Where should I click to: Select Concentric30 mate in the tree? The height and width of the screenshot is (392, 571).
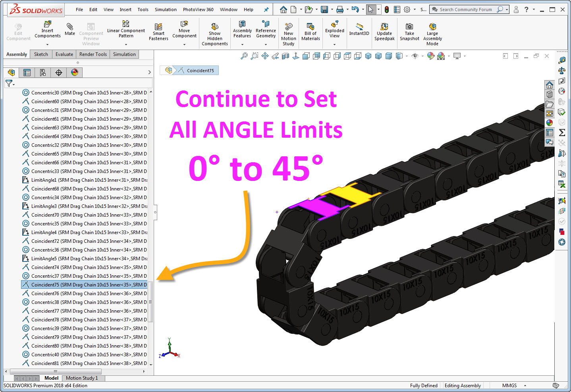[85, 93]
